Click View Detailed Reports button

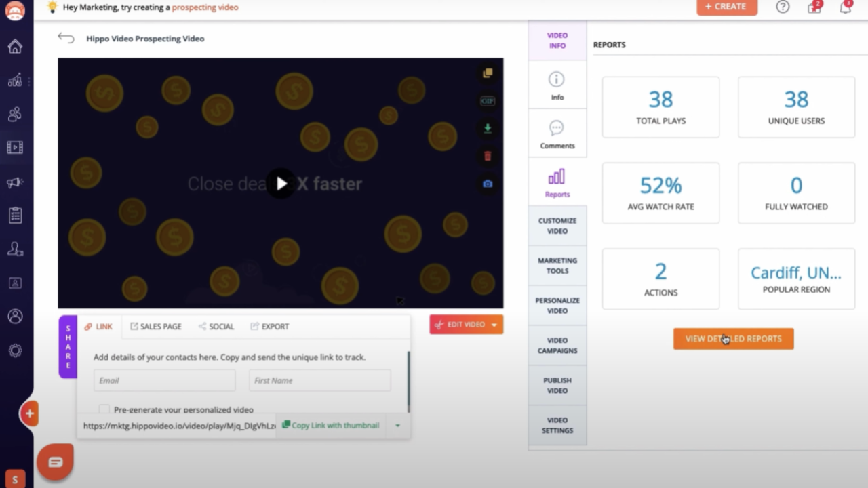click(x=733, y=339)
